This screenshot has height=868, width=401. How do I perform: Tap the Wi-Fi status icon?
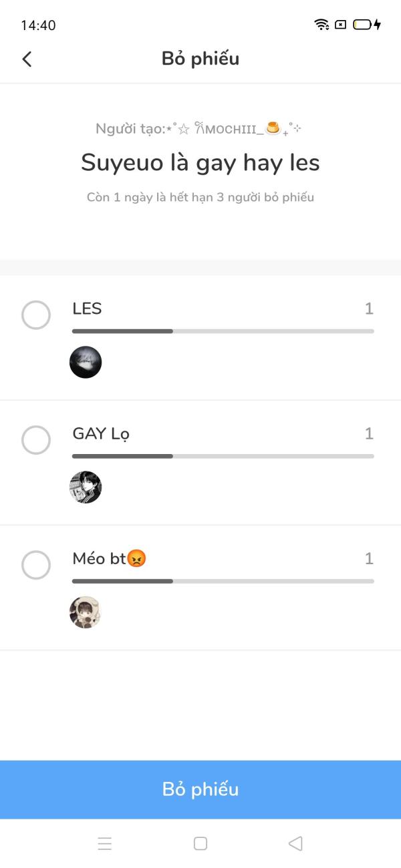pos(321,25)
